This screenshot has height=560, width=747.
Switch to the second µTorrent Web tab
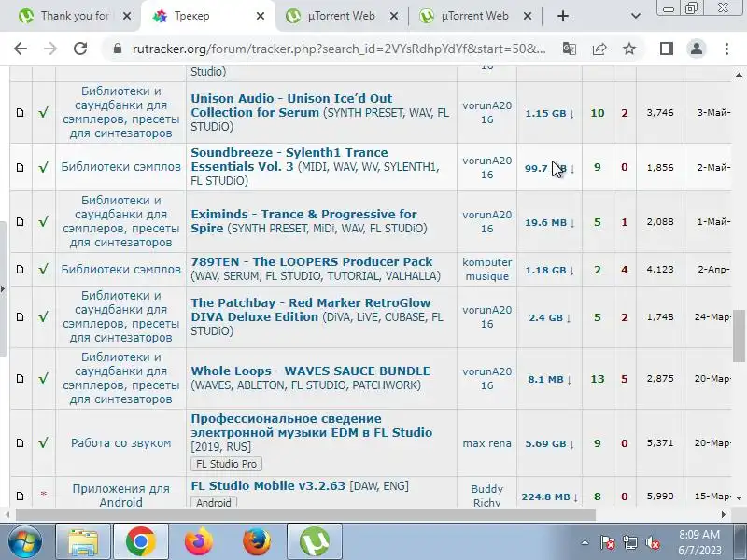pos(475,16)
